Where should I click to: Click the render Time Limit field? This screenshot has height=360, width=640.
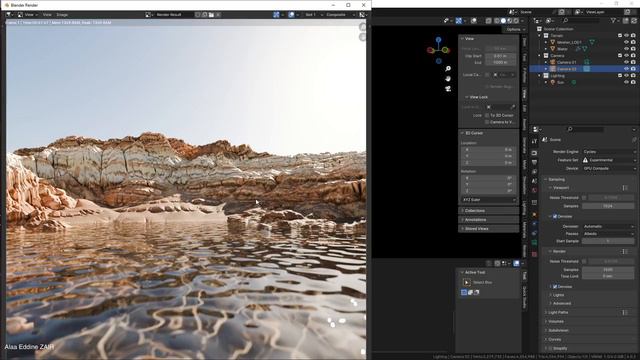(x=608, y=276)
